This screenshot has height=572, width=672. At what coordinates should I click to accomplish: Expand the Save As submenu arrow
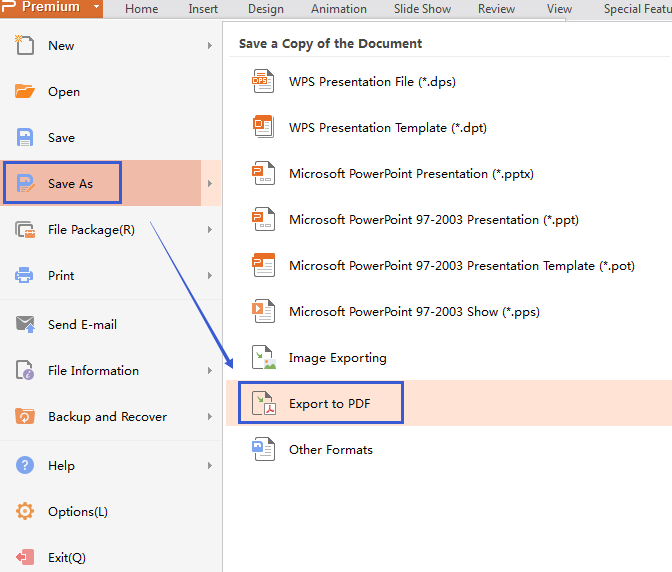pos(210,183)
